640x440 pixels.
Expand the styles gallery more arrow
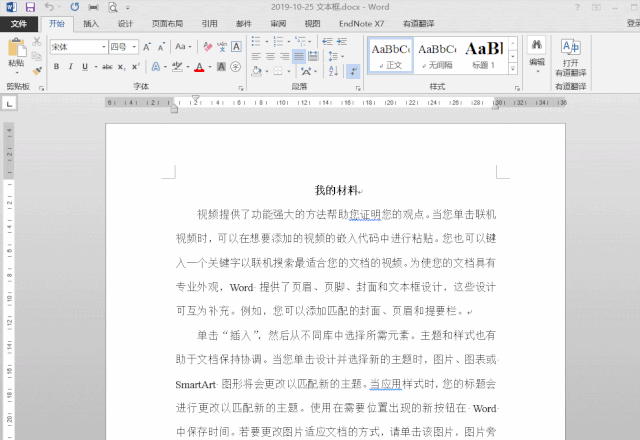coord(513,69)
